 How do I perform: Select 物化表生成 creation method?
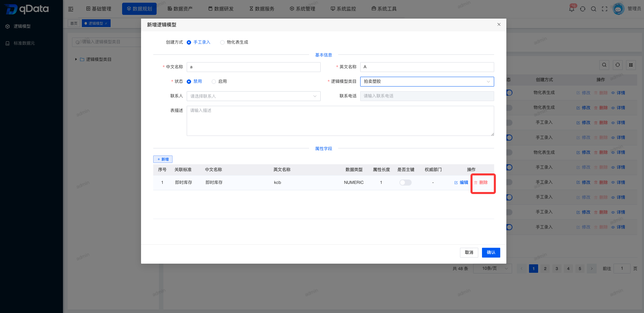pos(234,42)
